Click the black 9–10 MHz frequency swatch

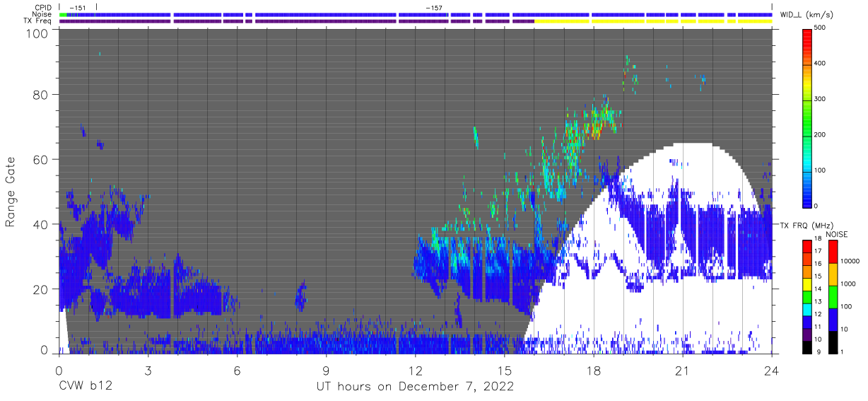click(808, 347)
